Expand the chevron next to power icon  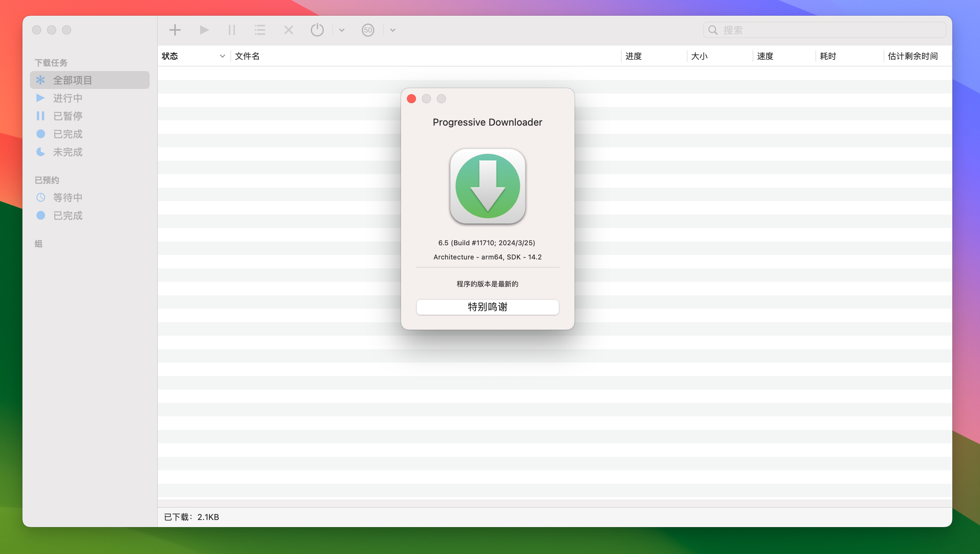click(x=342, y=30)
